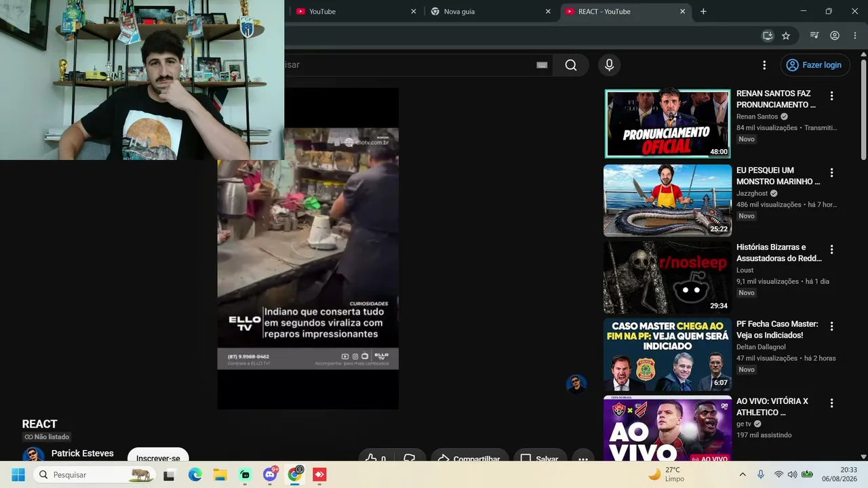
Task: Open more options for the Jazzghost video
Action: (x=831, y=173)
